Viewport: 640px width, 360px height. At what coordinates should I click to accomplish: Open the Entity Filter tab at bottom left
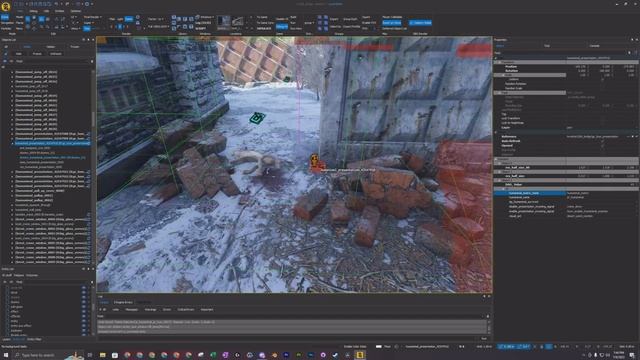pyautogui.click(x=34, y=339)
